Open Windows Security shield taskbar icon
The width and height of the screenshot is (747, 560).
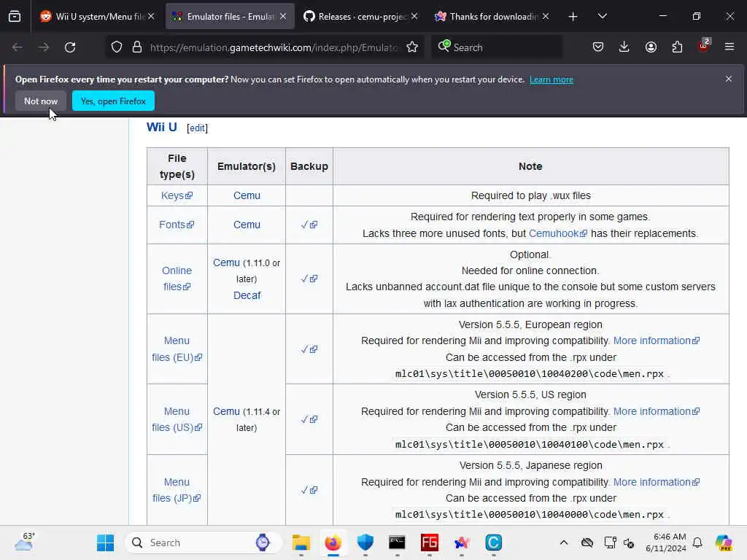point(365,542)
